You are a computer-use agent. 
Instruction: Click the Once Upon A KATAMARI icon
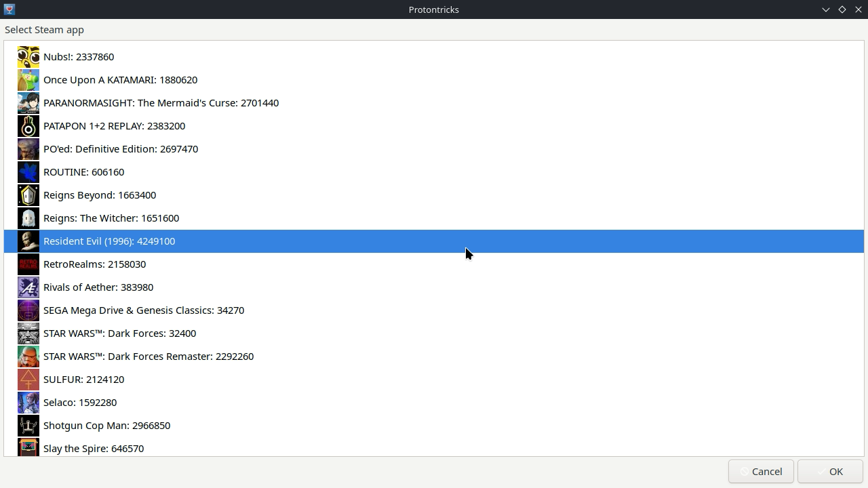[28, 80]
